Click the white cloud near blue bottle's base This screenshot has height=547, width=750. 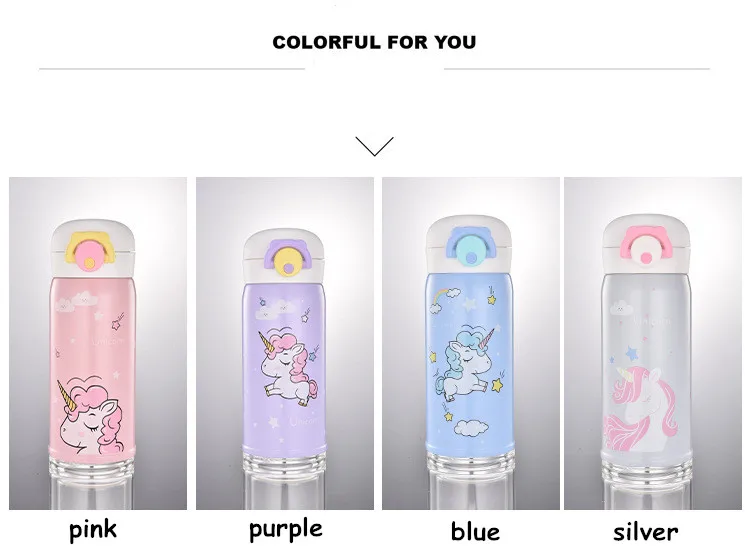point(471,427)
